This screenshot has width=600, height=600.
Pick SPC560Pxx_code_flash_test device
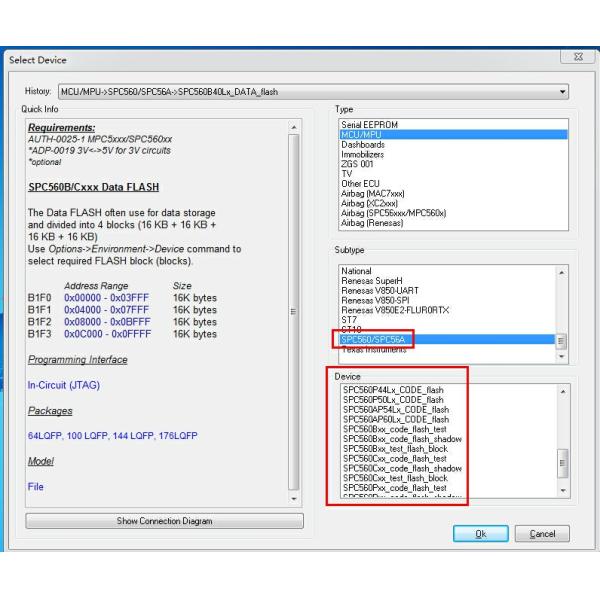click(x=449, y=488)
